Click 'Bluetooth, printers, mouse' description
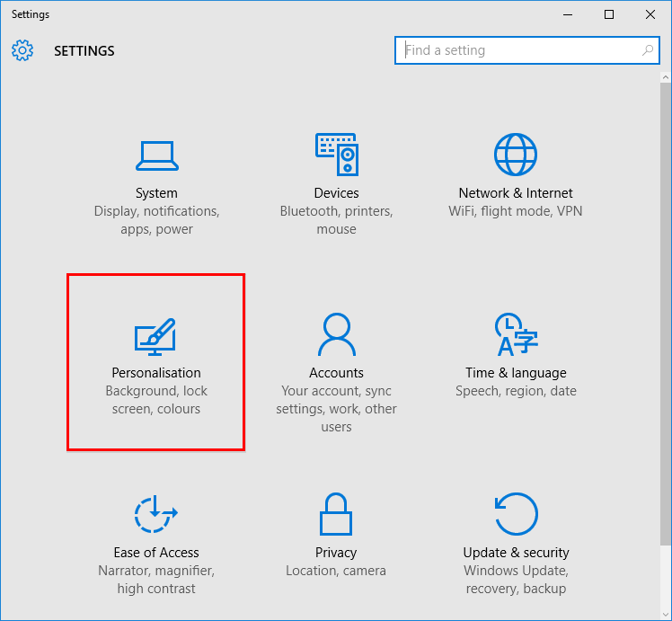Image resolution: width=672 pixels, height=621 pixels. 336,220
